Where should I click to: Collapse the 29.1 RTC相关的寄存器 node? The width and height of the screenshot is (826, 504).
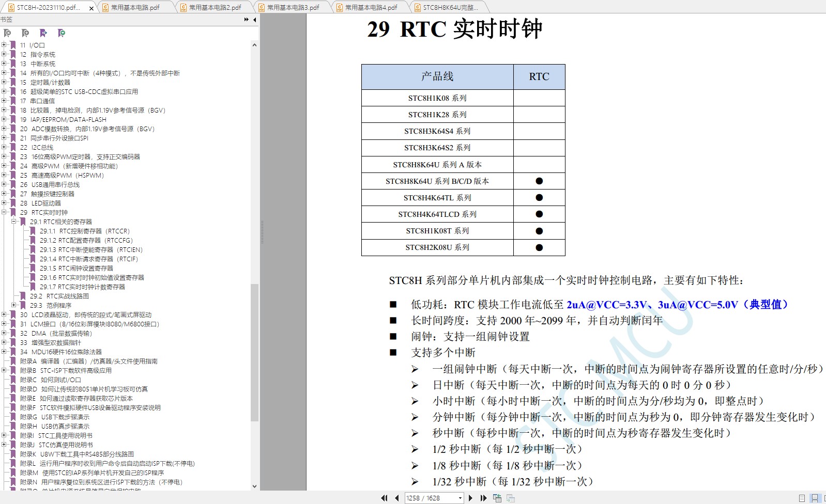click(x=14, y=222)
